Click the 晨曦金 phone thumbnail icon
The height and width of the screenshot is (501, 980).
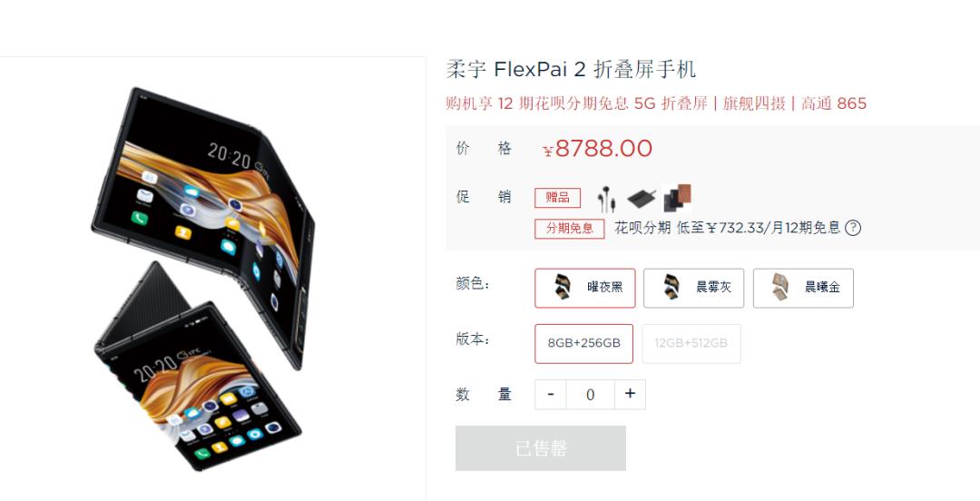point(779,287)
